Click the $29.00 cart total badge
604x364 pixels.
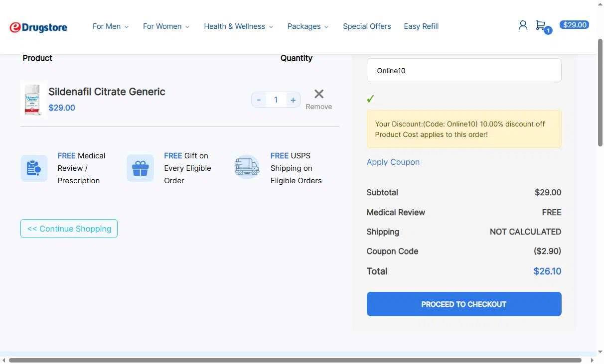pyautogui.click(x=574, y=25)
